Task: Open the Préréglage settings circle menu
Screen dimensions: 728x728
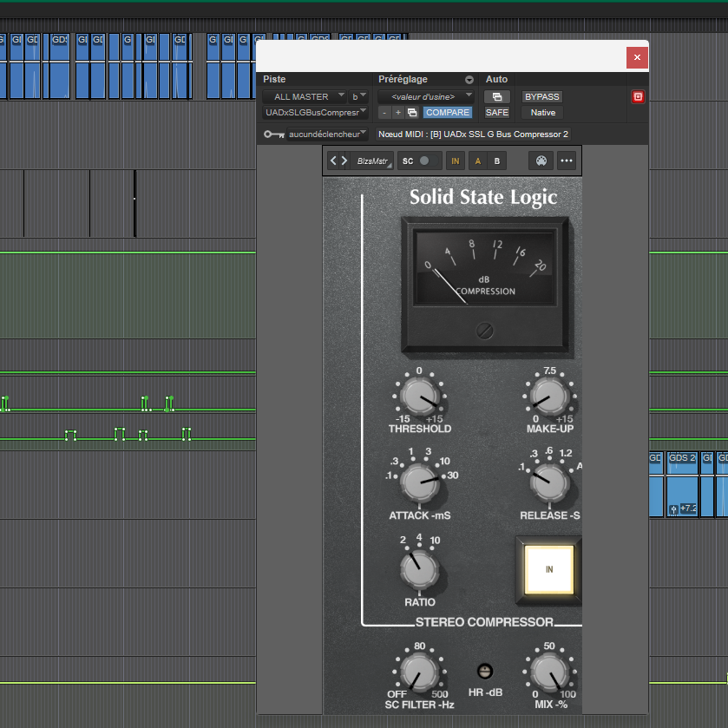Action: (x=469, y=80)
